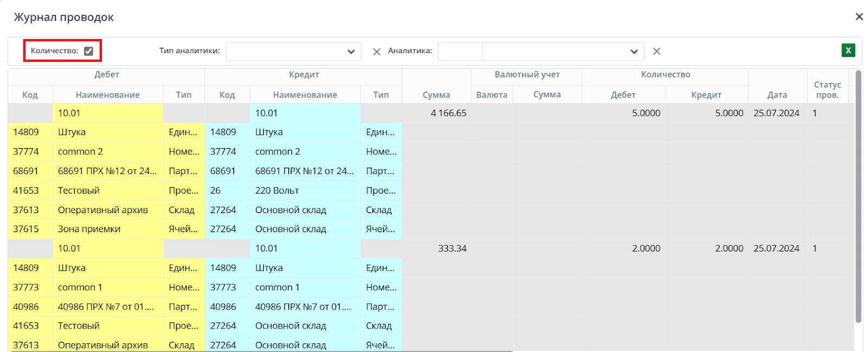Click the Валюта column header
The width and height of the screenshot is (868, 352).
click(492, 94)
